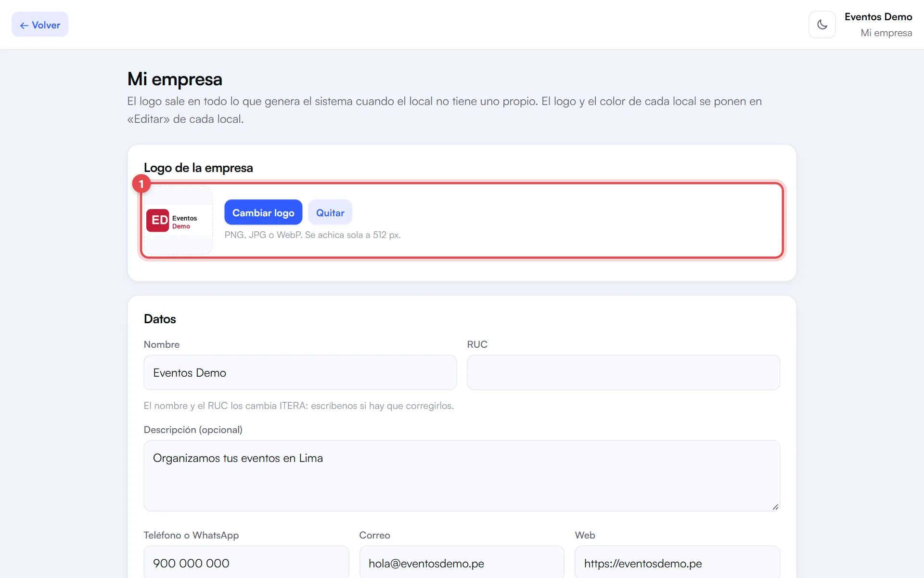Remove the logo with the Quitar button
The image size is (924, 578).
click(x=330, y=212)
